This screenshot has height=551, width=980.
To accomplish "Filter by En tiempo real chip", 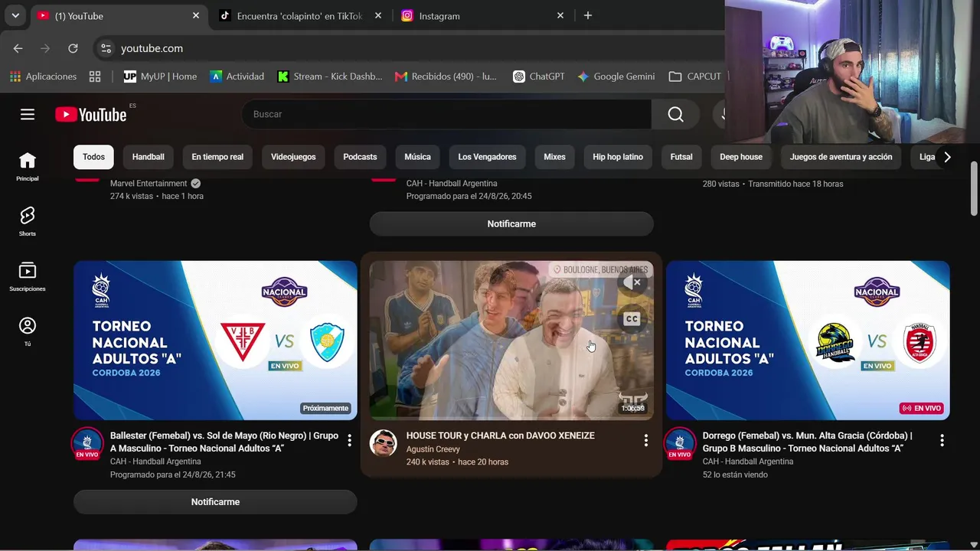I will coord(217,157).
